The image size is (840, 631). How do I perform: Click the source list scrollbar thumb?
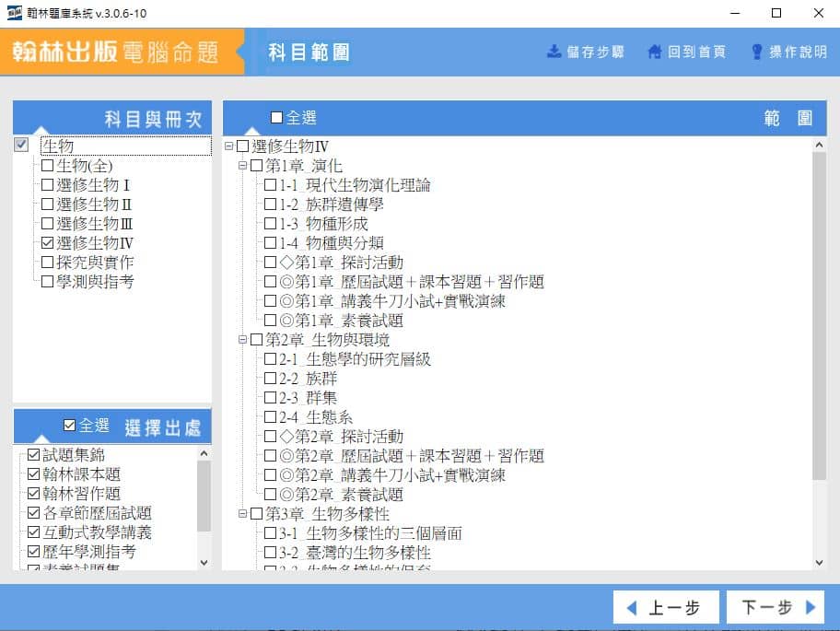tap(204, 496)
